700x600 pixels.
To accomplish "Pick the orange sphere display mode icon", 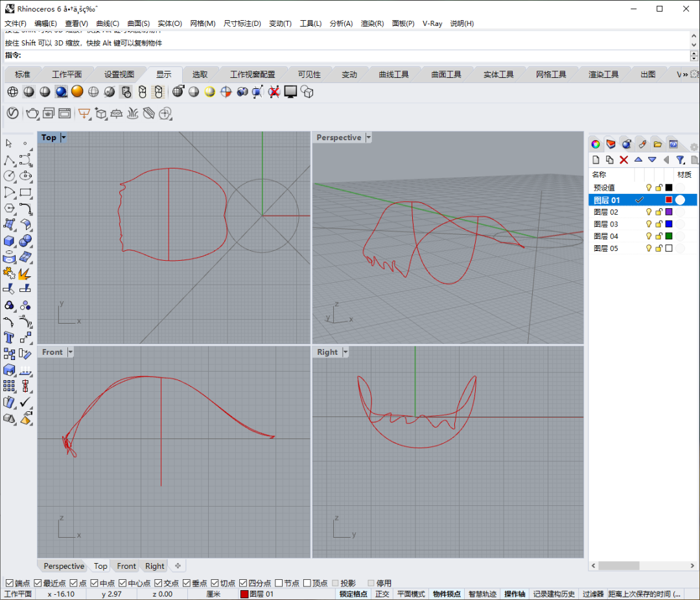I will pos(77,91).
